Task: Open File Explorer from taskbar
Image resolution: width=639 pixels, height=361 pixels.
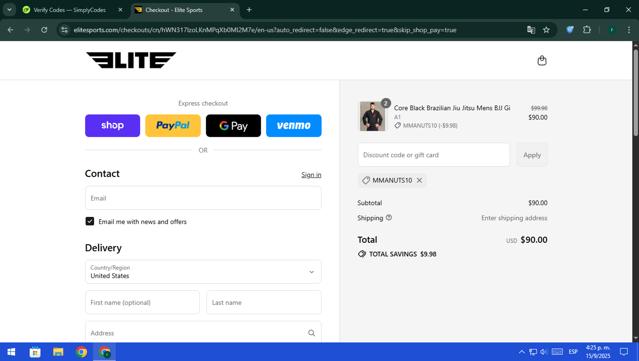Action: click(58, 352)
